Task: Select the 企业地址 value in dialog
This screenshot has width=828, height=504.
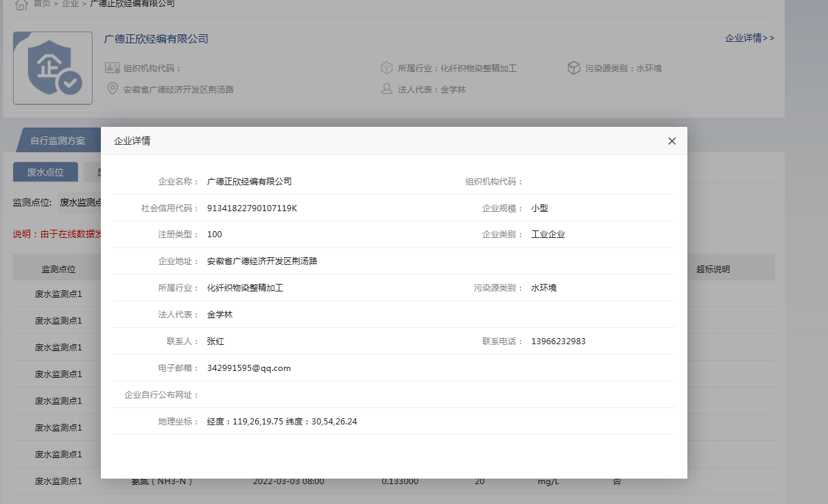Action: [x=262, y=261]
